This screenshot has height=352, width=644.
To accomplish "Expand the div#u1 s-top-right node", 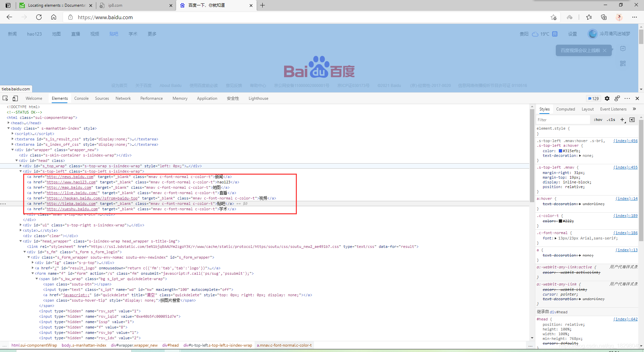I will (21, 225).
